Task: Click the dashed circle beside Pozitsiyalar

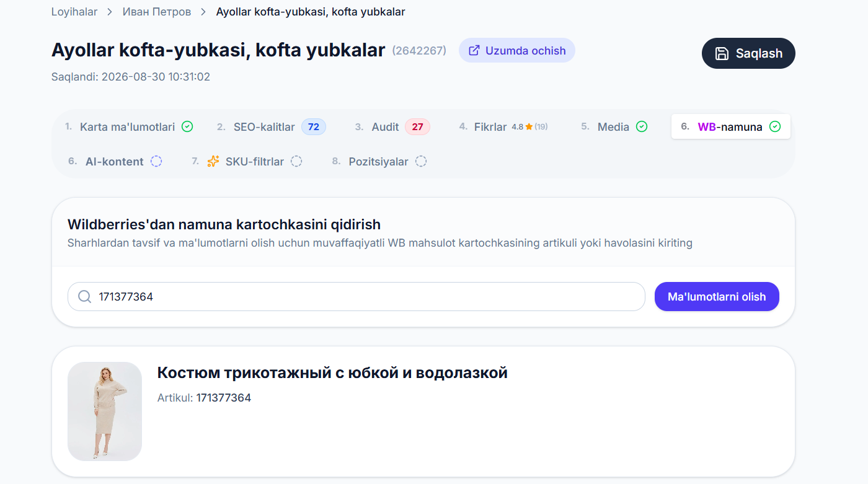Action: pyautogui.click(x=421, y=162)
